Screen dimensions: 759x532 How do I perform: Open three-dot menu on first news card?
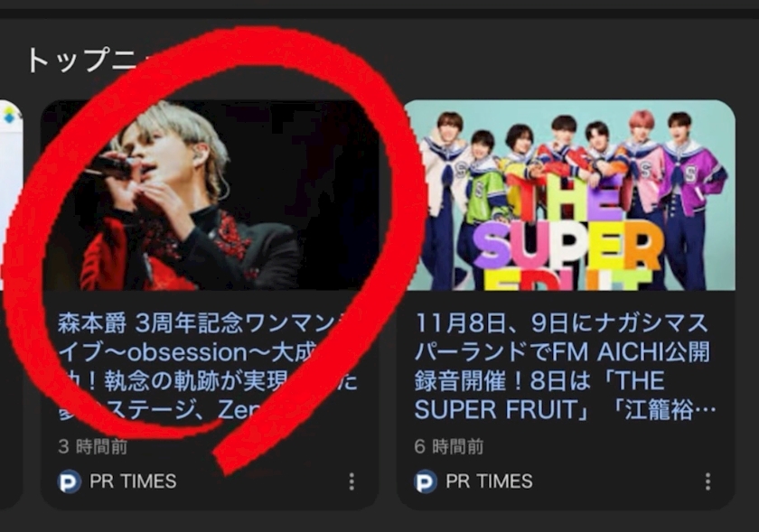point(351,481)
